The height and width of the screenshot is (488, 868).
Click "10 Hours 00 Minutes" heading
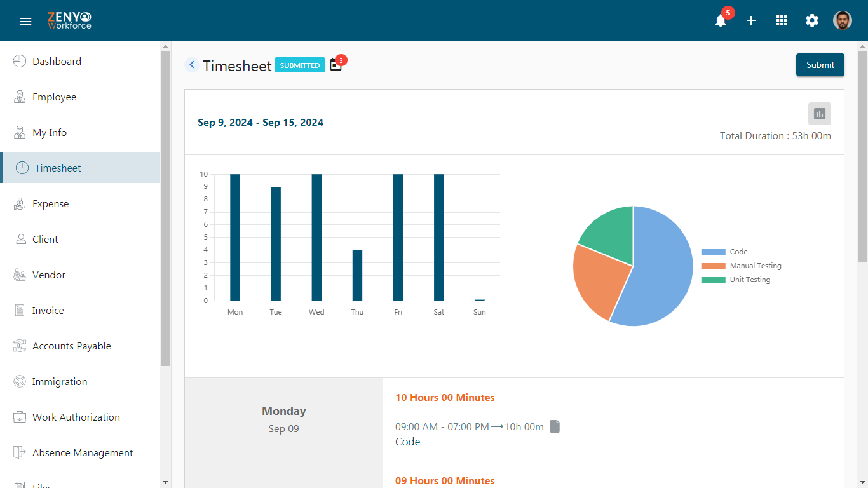(x=445, y=398)
